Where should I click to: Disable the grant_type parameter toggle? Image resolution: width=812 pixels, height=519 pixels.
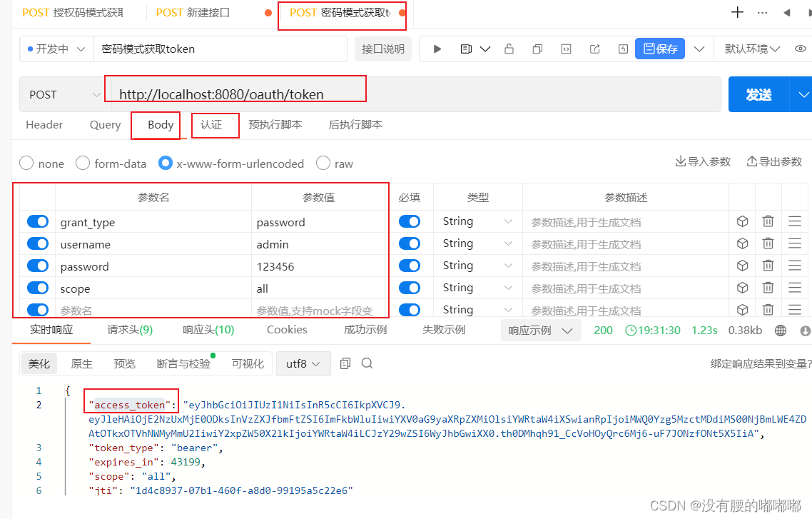38,222
